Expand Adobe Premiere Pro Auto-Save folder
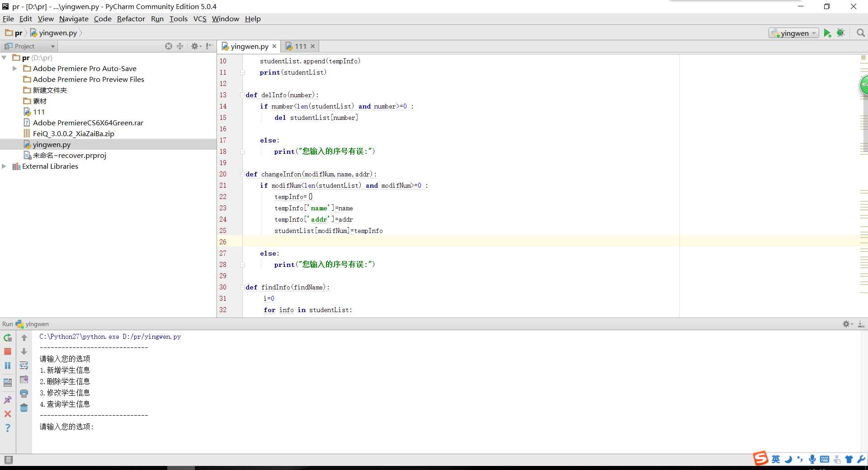The image size is (868, 470). pyautogui.click(x=14, y=69)
